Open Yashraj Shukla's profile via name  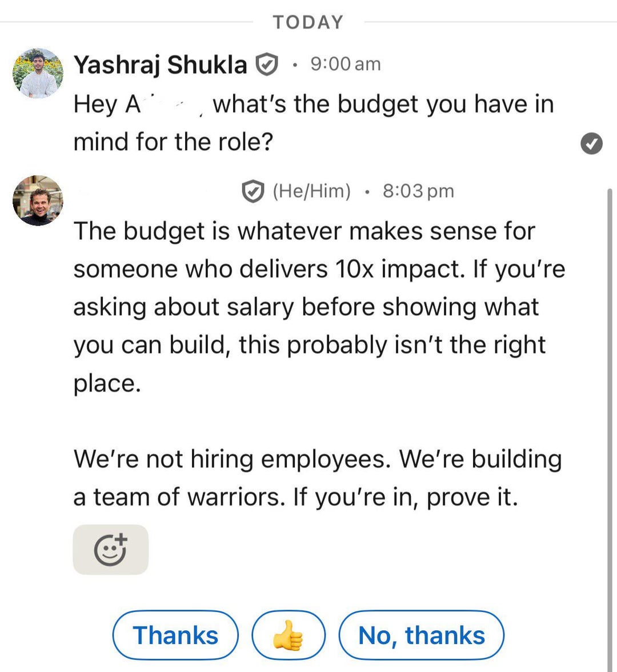coord(160,65)
